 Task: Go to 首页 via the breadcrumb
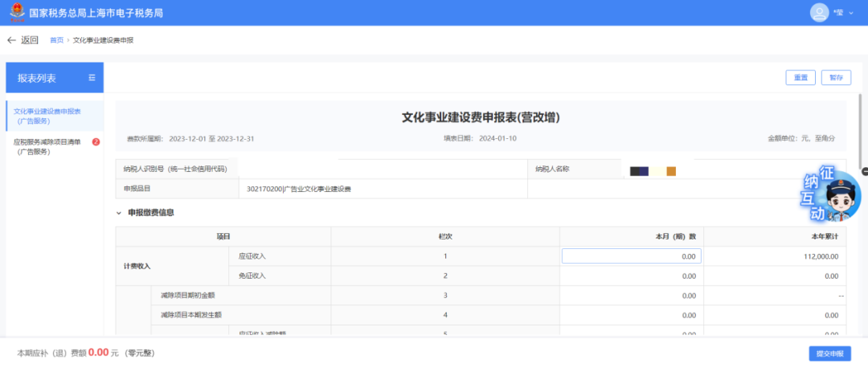[56, 40]
